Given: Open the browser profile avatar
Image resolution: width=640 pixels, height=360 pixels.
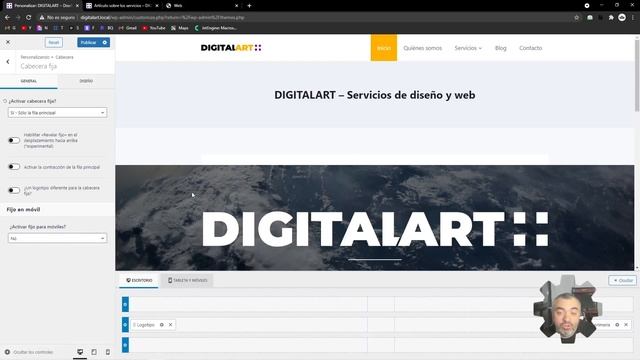Looking at the screenshot, I should pos(622,17).
